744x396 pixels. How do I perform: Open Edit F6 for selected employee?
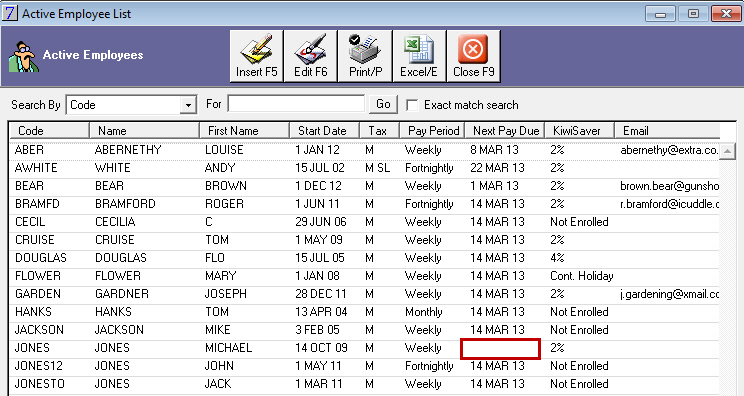tap(311, 56)
